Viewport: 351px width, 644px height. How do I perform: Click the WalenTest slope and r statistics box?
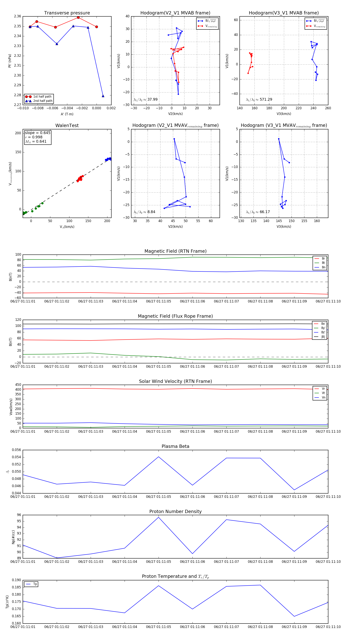coord(37,137)
